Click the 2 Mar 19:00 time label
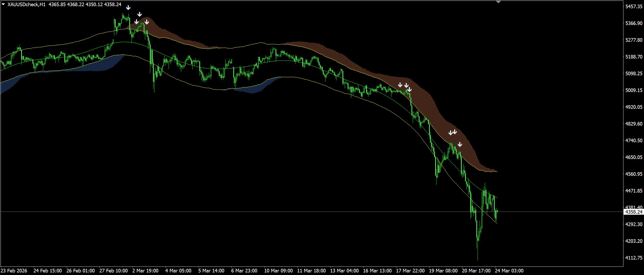The height and width of the screenshot is (275, 644). (x=145, y=271)
